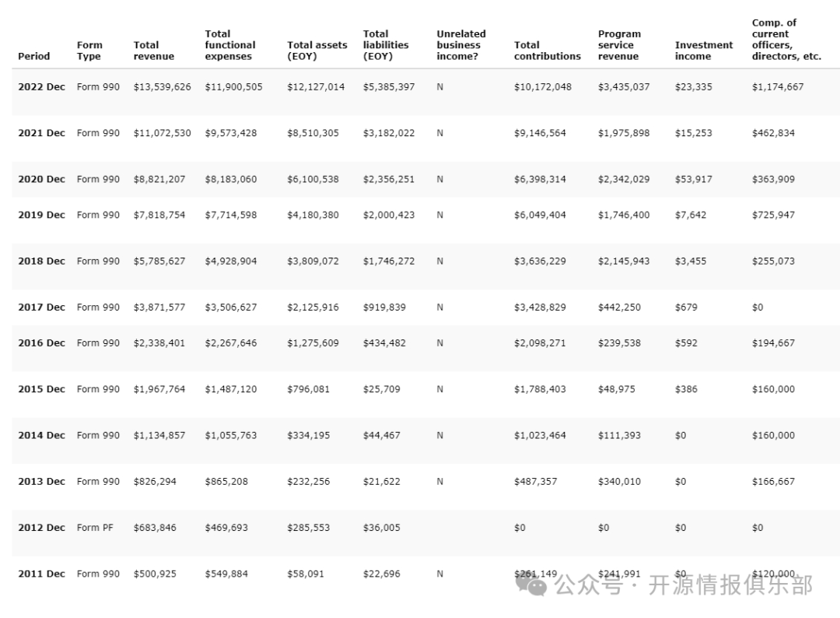Select the 2014 Dec period label

coord(41,436)
